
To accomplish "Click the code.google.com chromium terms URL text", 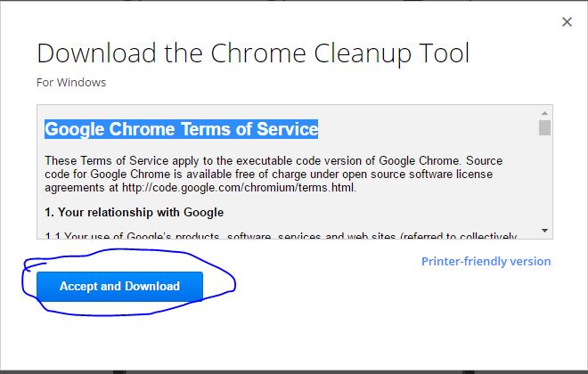I will click(239, 187).
